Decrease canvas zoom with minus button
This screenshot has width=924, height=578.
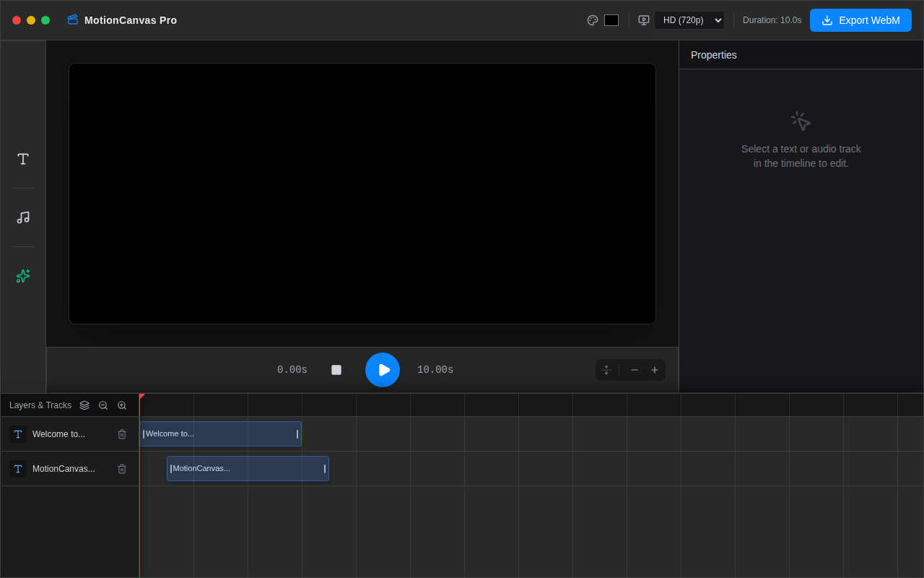click(x=635, y=370)
